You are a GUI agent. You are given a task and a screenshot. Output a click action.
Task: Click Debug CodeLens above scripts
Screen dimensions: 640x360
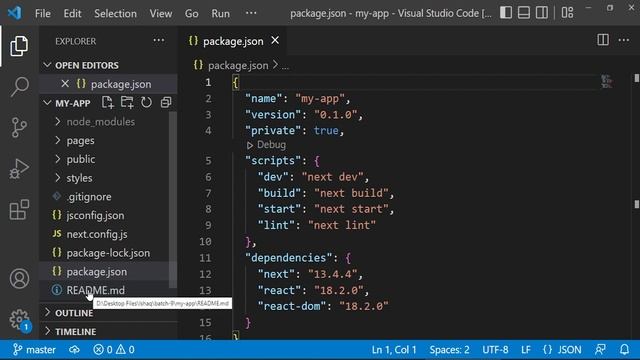(266, 145)
